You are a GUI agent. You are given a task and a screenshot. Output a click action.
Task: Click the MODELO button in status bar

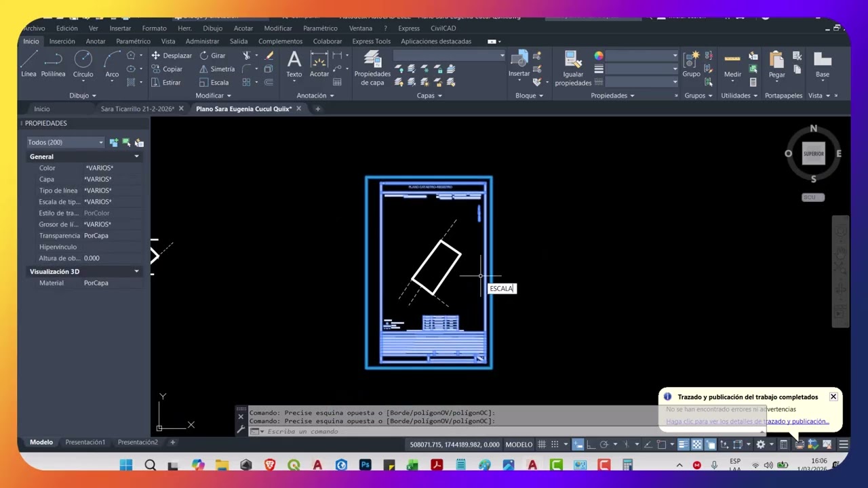click(x=519, y=445)
